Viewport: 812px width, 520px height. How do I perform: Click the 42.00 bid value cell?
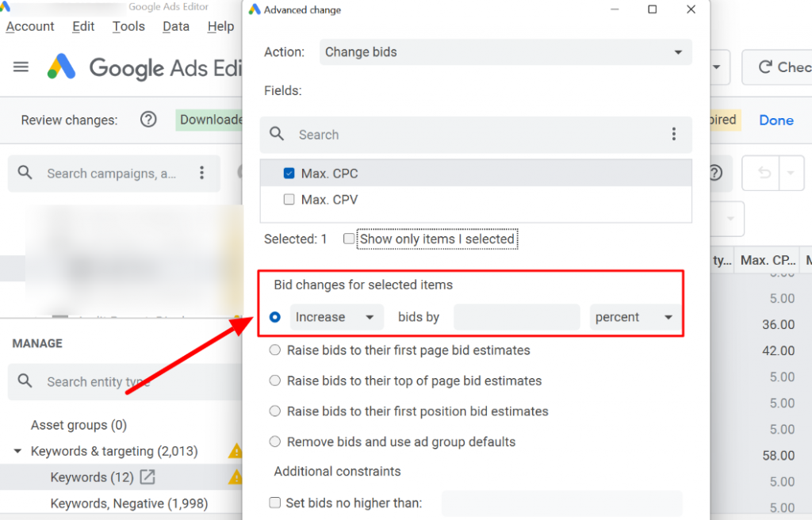[778, 350]
